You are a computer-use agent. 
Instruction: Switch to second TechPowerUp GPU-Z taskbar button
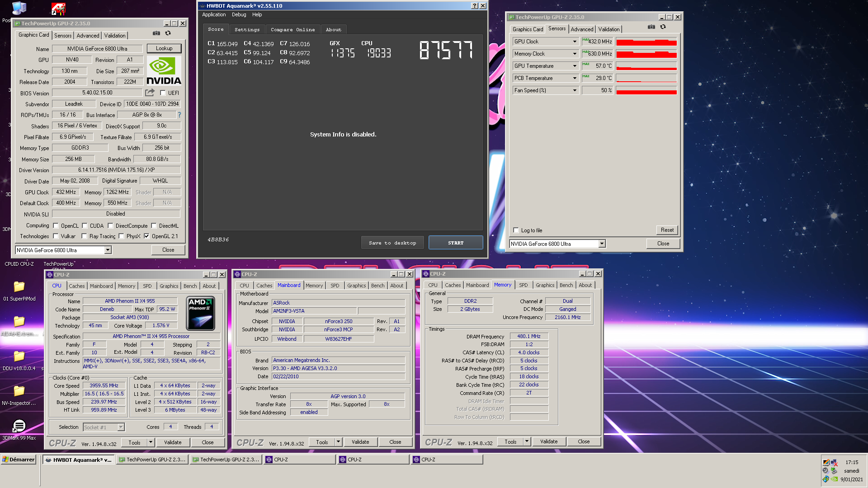coord(226,460)
